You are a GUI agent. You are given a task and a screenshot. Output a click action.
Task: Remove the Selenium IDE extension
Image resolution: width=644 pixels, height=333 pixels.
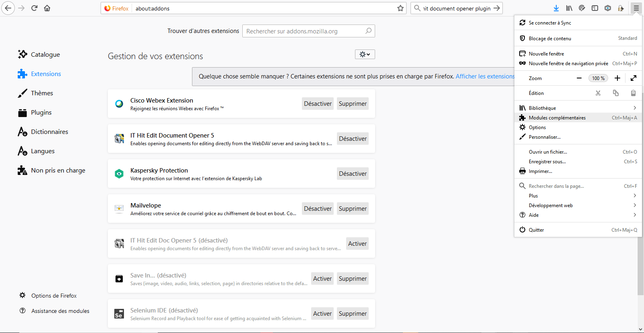pos(353,314)
